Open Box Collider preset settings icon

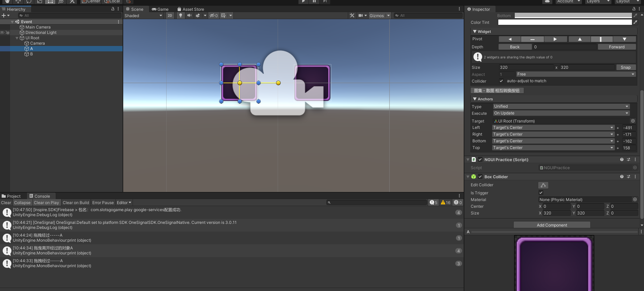629,177
